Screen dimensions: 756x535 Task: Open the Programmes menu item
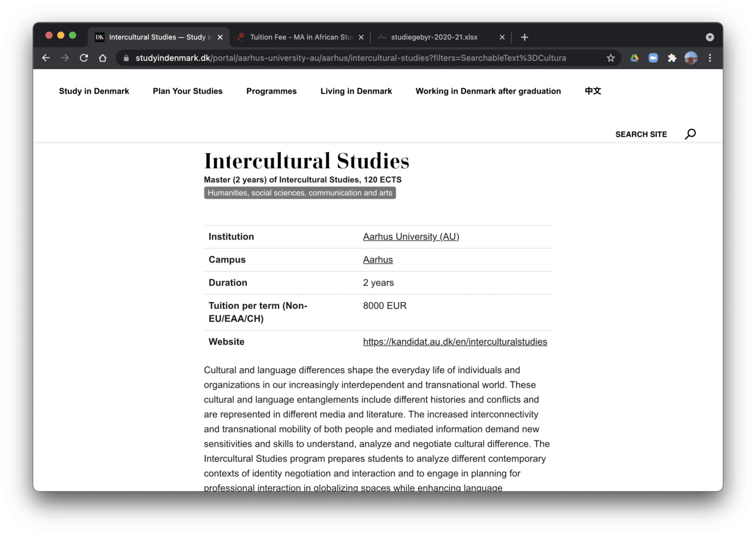271,91
